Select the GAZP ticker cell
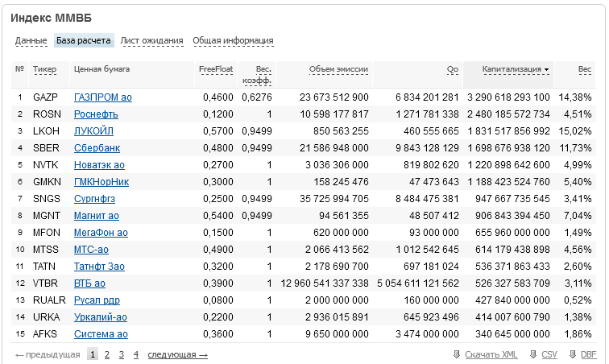 45,97
